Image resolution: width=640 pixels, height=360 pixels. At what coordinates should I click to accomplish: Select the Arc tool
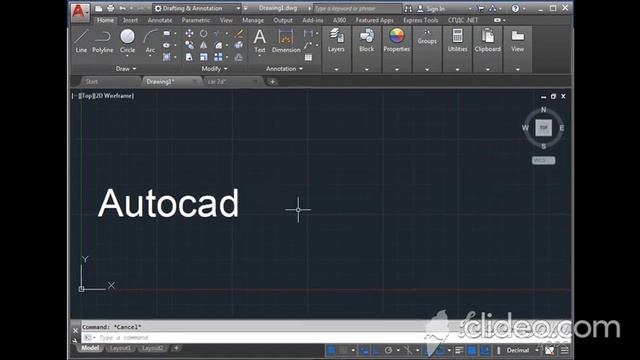click(150, 41)
